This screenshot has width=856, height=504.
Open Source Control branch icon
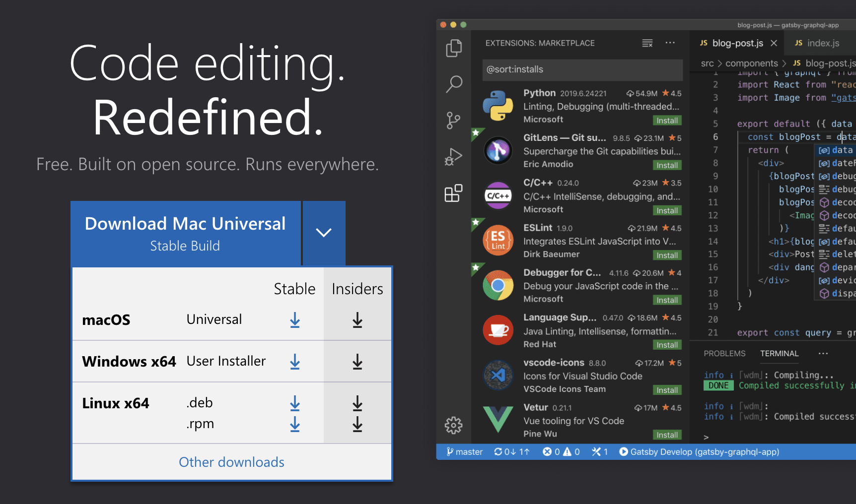pyautogui.click(x=453, y=121)
